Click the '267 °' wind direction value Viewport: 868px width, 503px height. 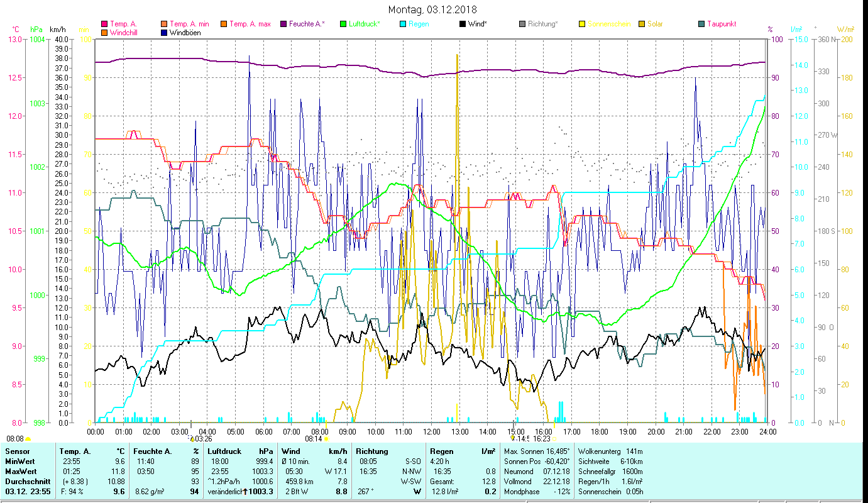click(x=366, y=492)
